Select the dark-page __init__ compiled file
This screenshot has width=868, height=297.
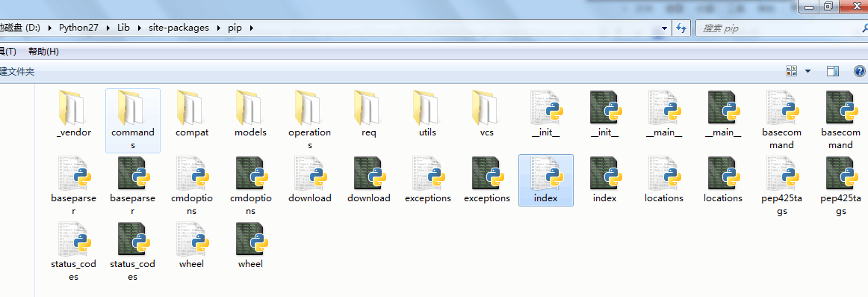pyautogui.click(x=605, y=114)
